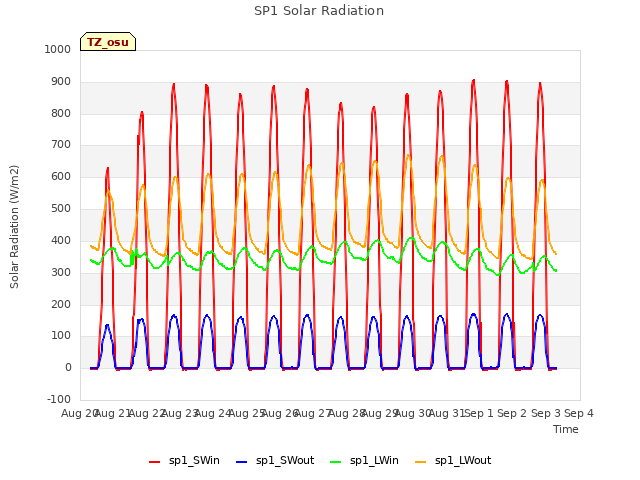Click the Time axis title
Viewport: 640px width, 480px height.
(566, 429)
